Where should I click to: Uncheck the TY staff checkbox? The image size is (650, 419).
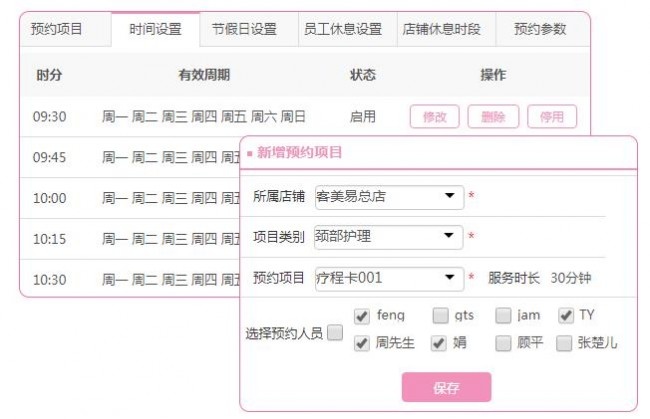pyautogui.click(x=566, y=316)
